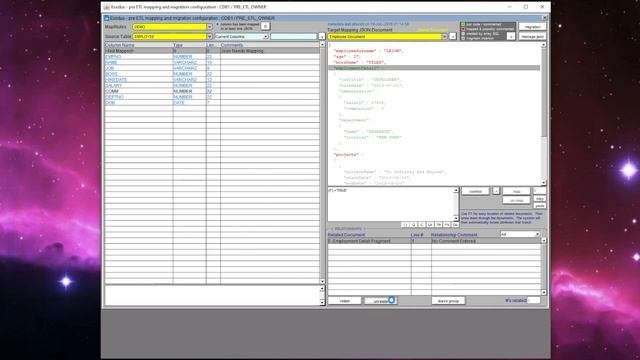Image resolution: width=640 pixels, height=360 pixels.
Task: Click the TR snippet button
Action: tap(438, 225)
